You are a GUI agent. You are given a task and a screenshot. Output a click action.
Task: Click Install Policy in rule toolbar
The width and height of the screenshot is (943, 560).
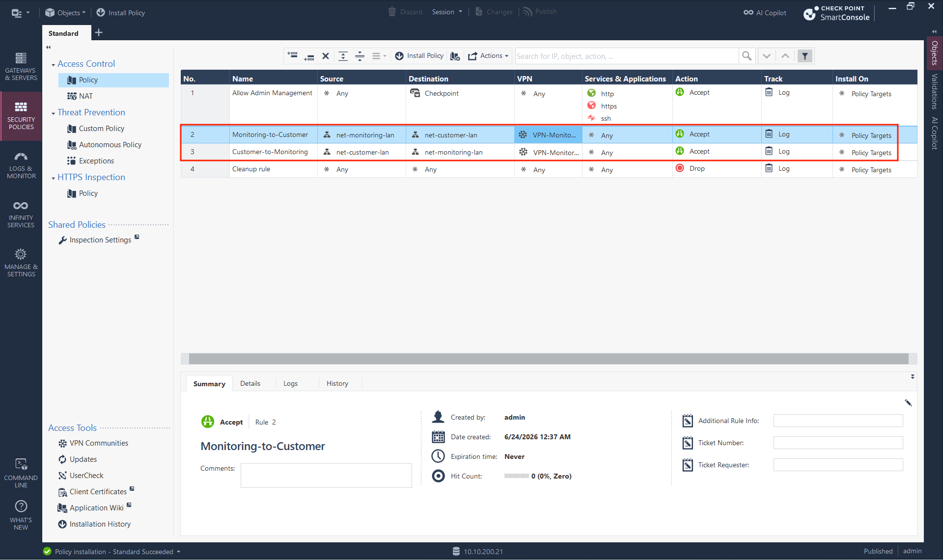coord(419,56)
